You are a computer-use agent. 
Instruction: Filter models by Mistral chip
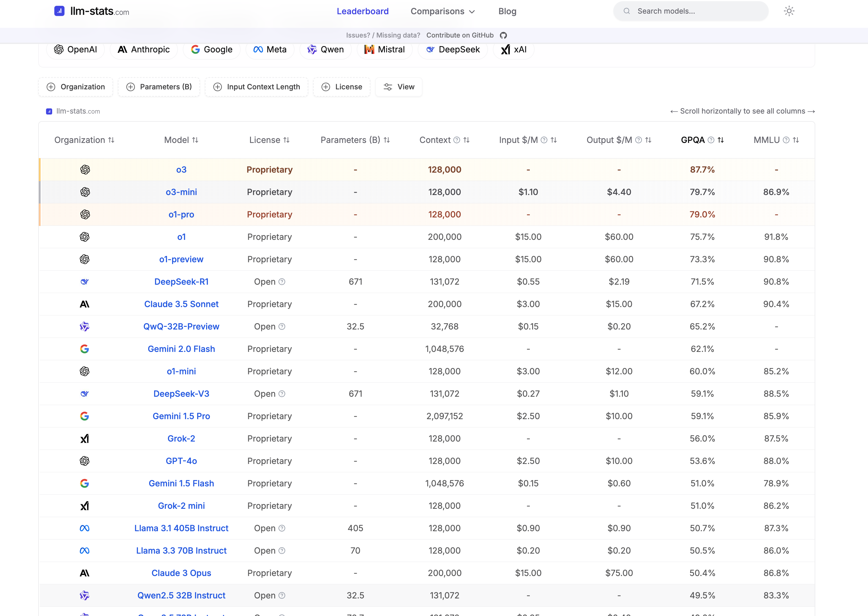tap(385, 50)
